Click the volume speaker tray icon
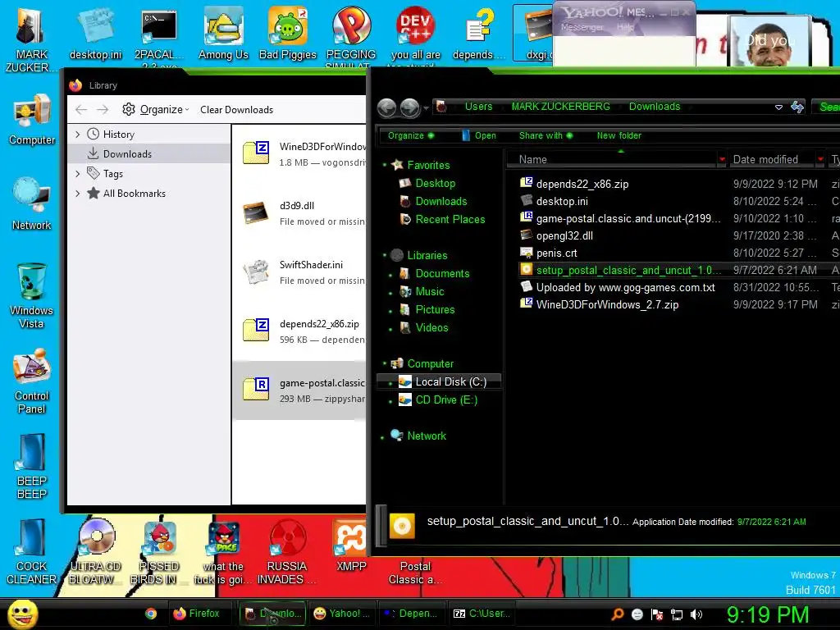 (x=696, y=614)
